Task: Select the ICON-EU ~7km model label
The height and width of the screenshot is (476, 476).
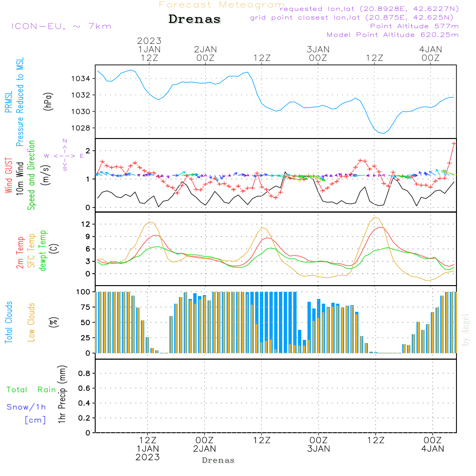Action: coord(61,26)
